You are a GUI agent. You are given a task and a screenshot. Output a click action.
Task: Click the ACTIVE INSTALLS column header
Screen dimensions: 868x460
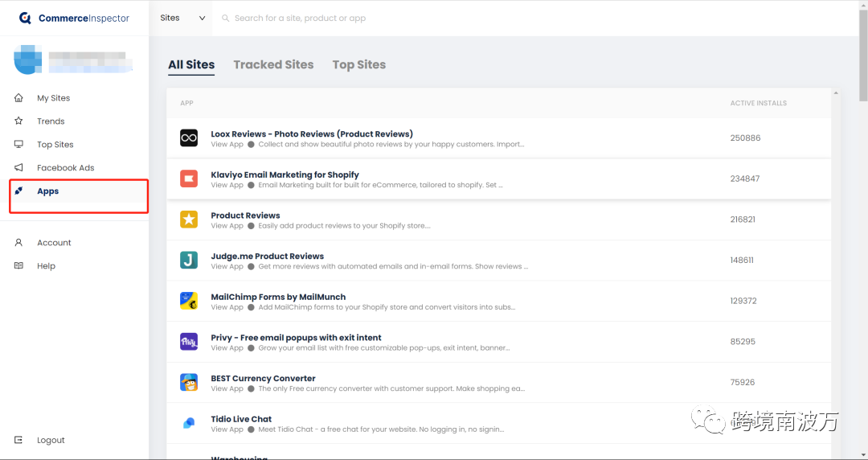758,103
